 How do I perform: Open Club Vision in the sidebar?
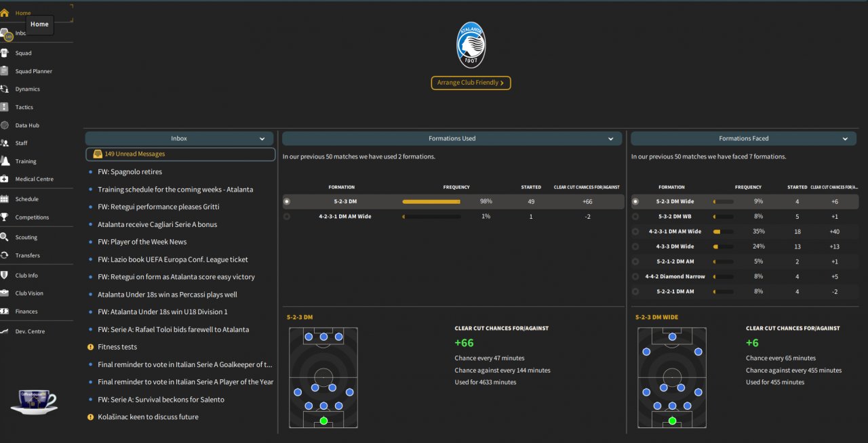29,293
